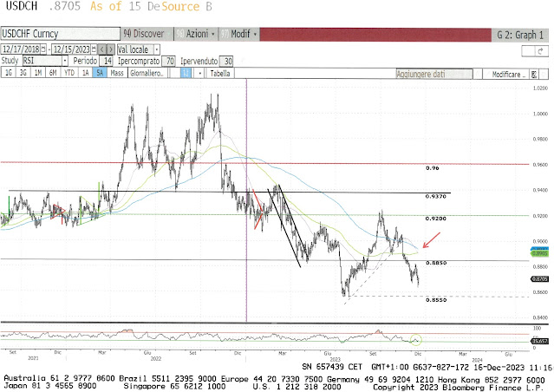Click the SN 657439 CET footer text
The height and width of the screenshot is (392, 554).
(x=332, y=367)
